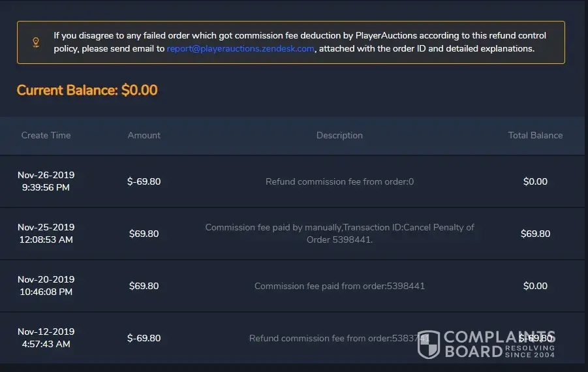Click the $-69.80 amount in the Nov-26 row
This screenshot has height=372, width=588.
pos(144,181)
